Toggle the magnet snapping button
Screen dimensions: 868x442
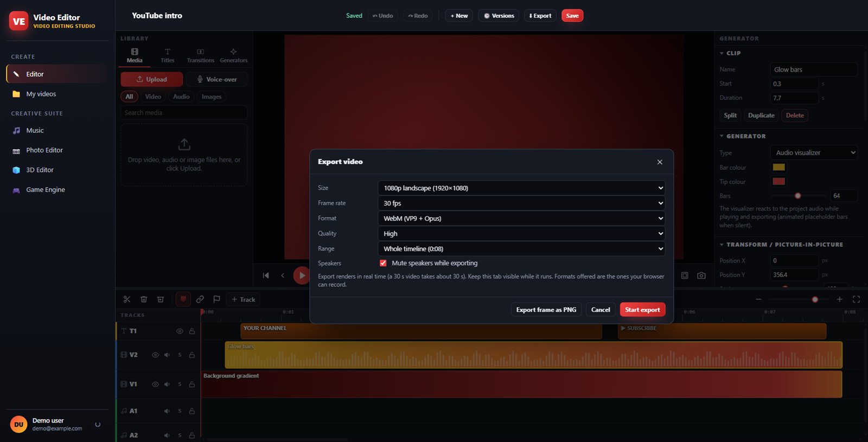pyautogui.click(x=183, y=299)
